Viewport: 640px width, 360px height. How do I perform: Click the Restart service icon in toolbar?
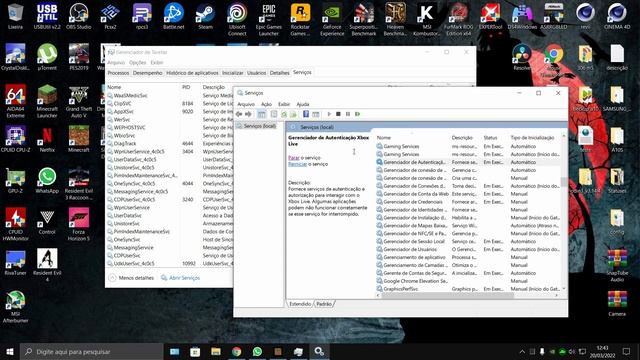(x=358, y=114)
